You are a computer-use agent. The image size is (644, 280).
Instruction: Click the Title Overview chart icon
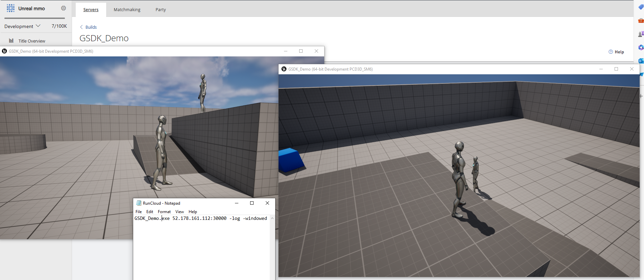11,41
